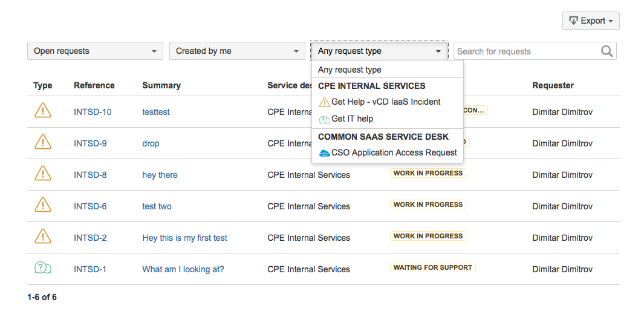Viewport: 644px width, 314px height.
Task: Click the Reference column header
Action: pos(94,85)
